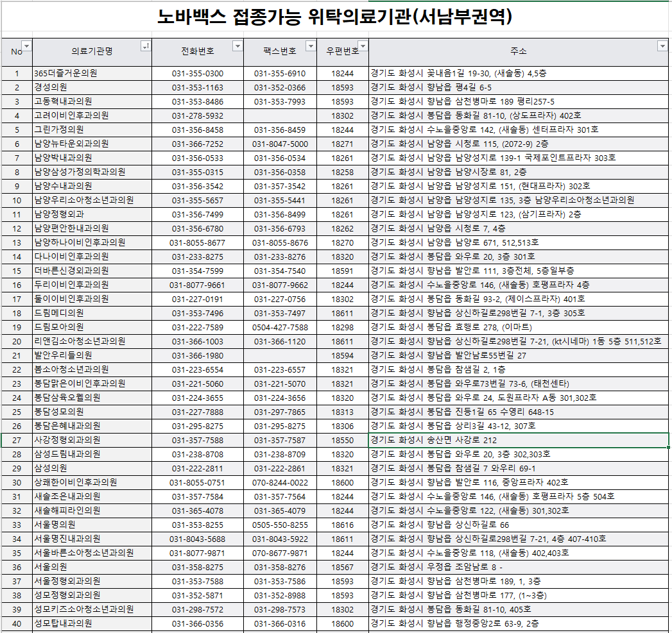The image size is (672, 633).
Task: Select cell 새솔해피라인의원
Action: coord(92,511)
